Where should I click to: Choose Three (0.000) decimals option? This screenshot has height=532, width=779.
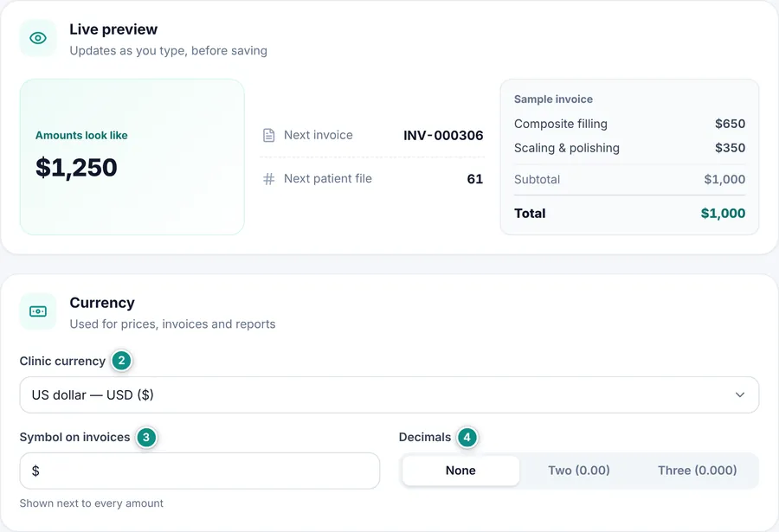(x=697, y=471)
